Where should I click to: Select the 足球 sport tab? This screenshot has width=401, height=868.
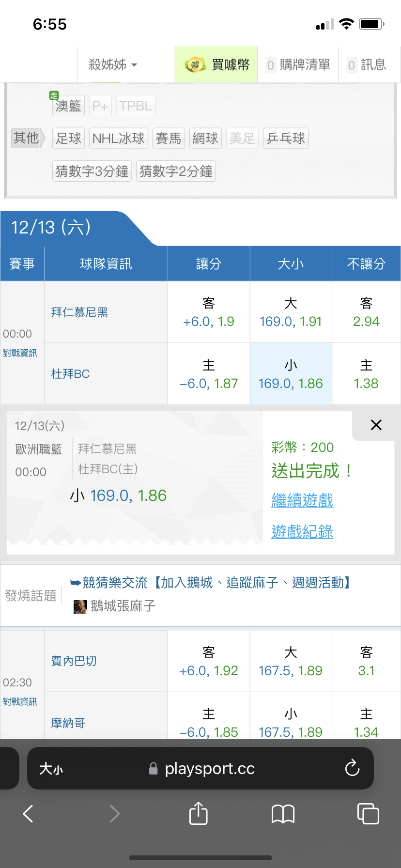[68, 139]
